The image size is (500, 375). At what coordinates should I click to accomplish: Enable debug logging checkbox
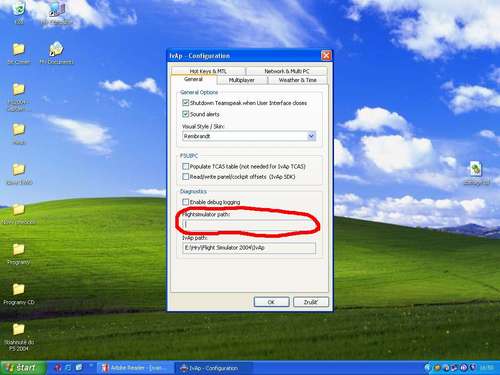click(x=186, y=202)
